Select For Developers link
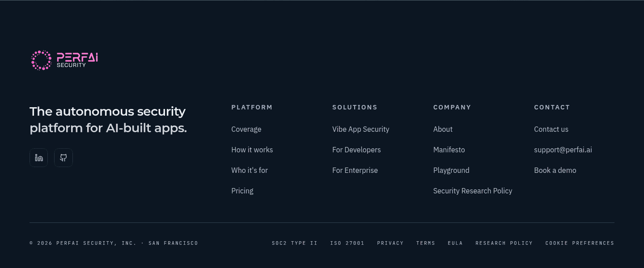Image resolution: width=644 pixels, height=268 pixels. 356,150
